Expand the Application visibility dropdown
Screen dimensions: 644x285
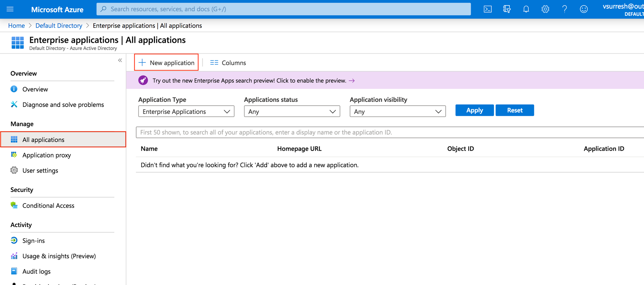tap(398, 111)
